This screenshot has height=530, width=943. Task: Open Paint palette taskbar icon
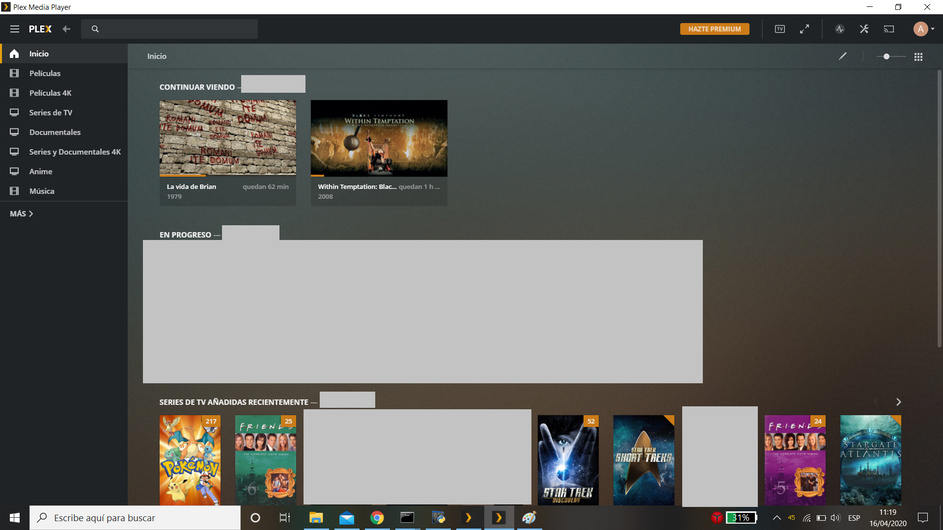click(x=529, y=517)
